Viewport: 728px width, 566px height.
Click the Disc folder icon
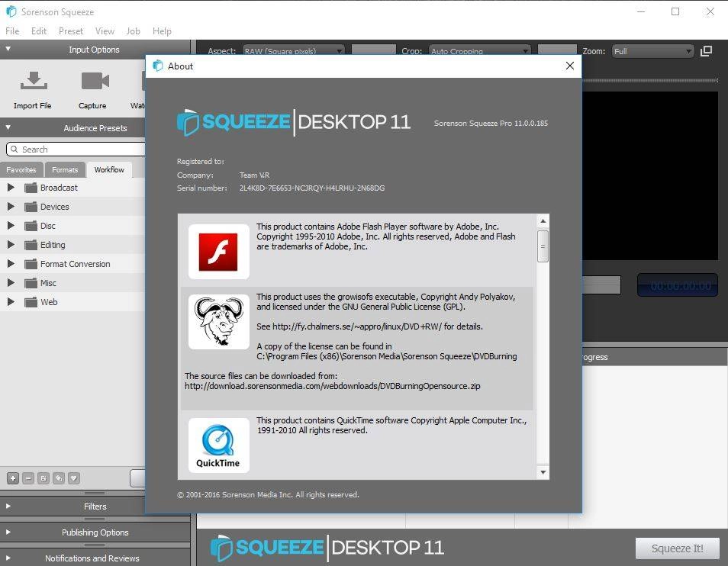[31, 226]
